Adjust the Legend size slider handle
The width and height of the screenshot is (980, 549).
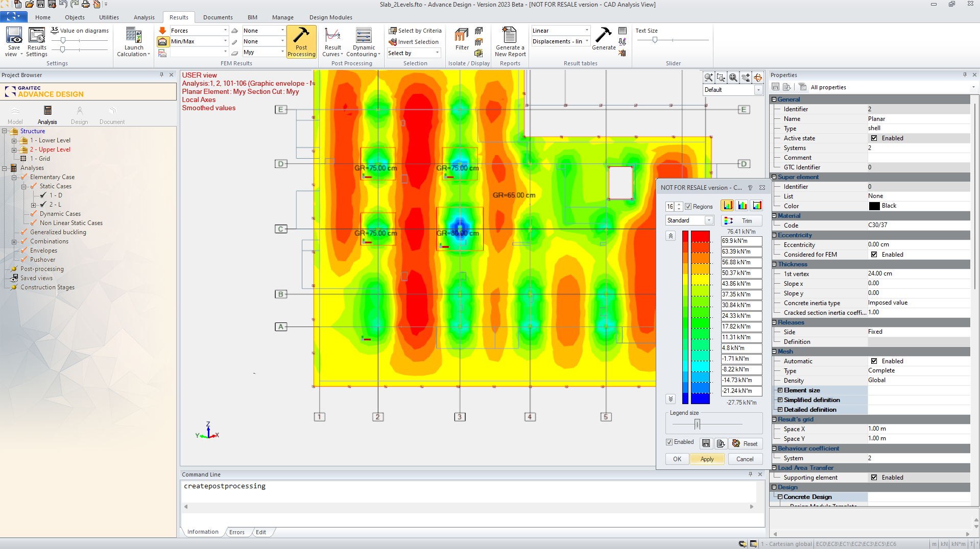[x=697, y=424]
